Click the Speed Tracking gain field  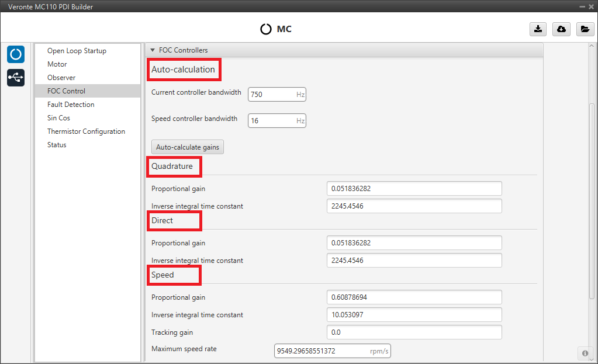414,332
